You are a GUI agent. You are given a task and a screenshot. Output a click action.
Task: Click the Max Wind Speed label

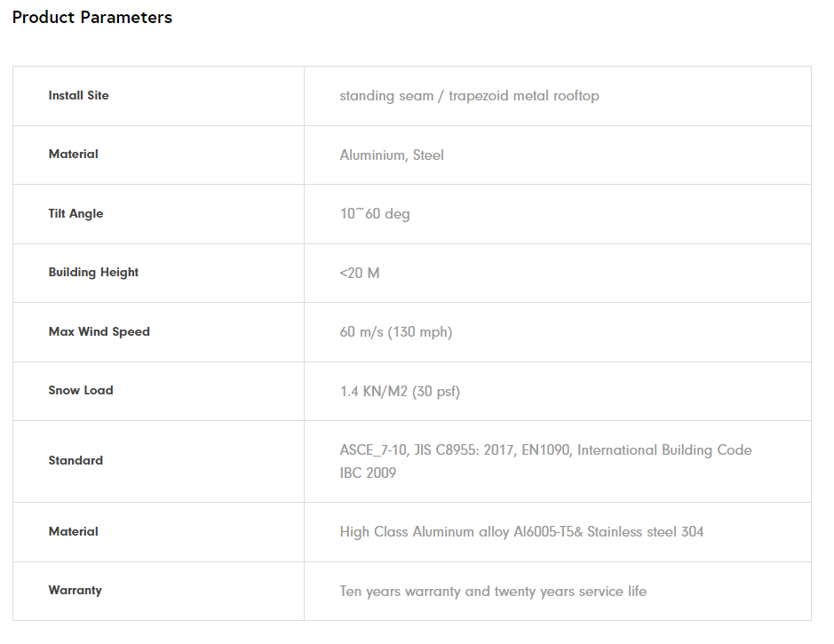click(x=99, y=332)
